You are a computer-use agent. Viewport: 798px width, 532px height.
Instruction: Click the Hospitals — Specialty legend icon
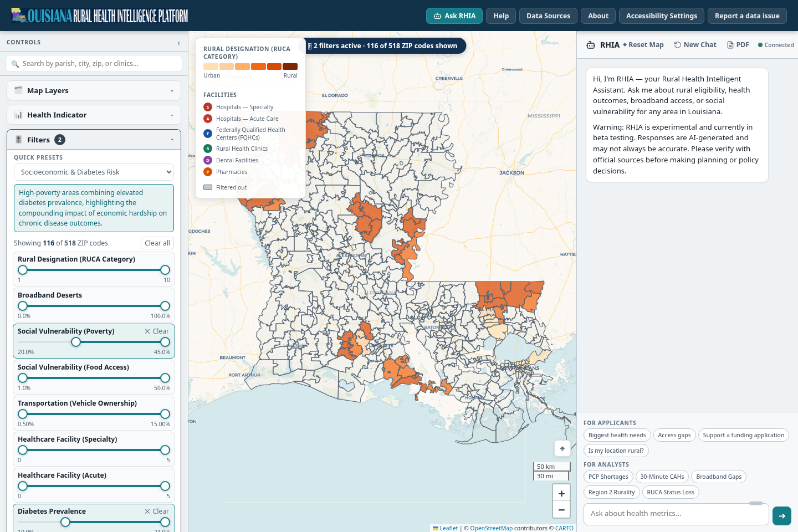pyautogui.click(x=208, y=107)
